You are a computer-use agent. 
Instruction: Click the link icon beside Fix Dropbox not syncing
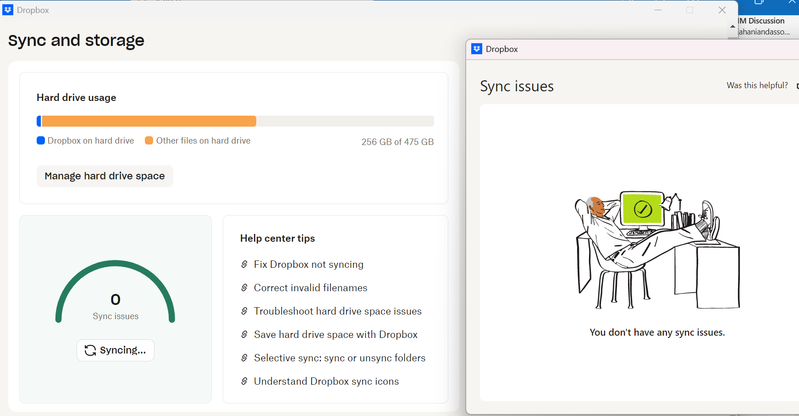click(244, 265)
